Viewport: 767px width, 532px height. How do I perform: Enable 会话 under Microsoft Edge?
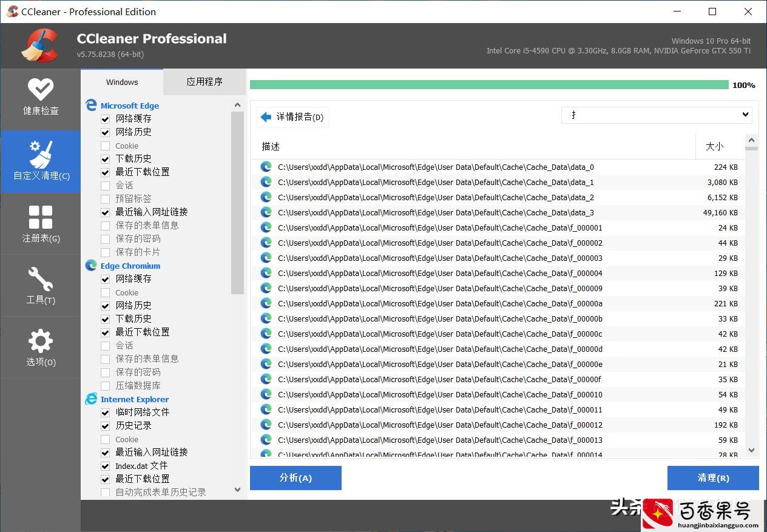click(x=106, y=186)
